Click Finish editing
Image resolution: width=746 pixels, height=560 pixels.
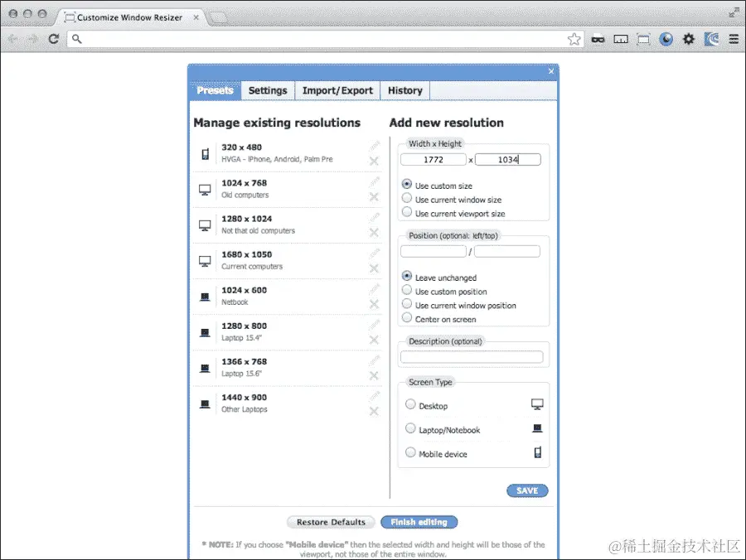419,522
